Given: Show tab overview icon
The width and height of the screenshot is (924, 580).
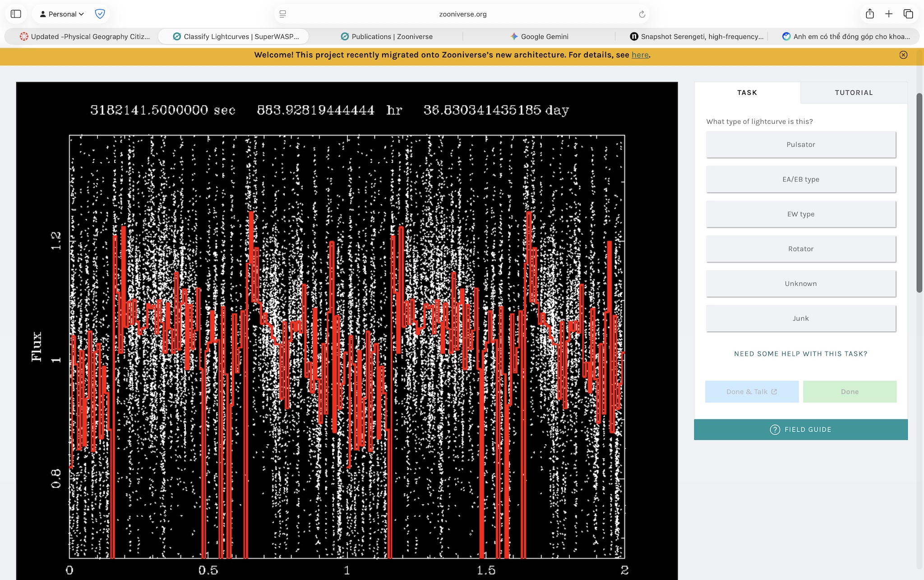Looking at the screenshot, I should click(908, 14).
